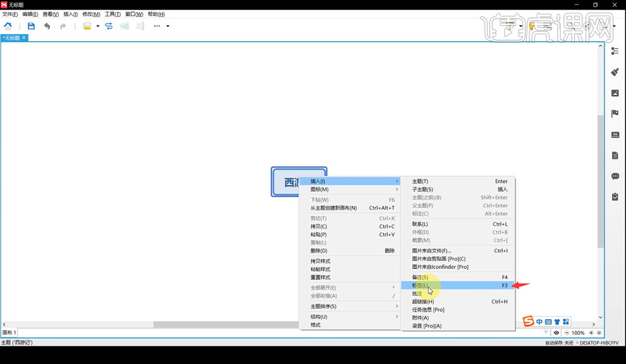Open the Image panel icon on right sidebar
The width and height of the screenshot is (626, 364).
click(615, 92)
